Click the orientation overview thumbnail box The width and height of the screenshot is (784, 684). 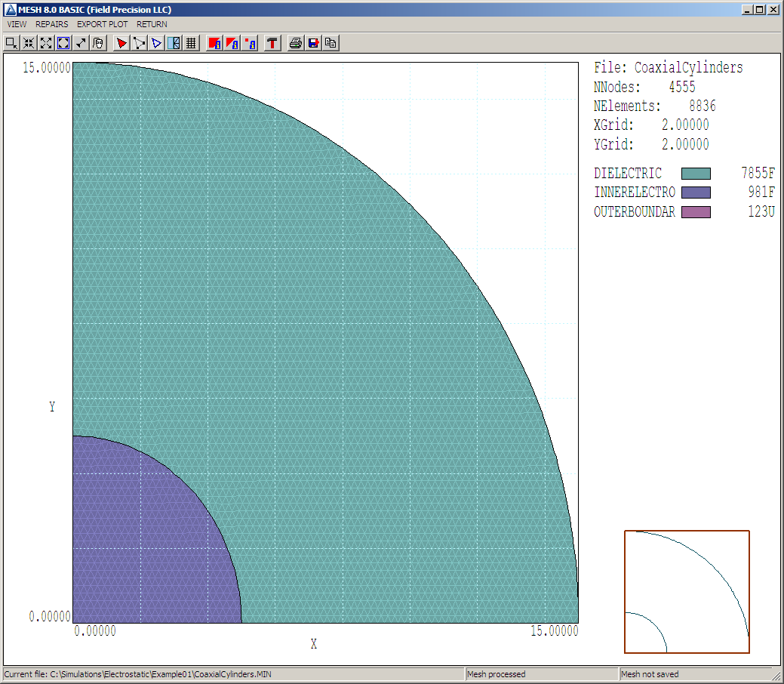pyautogui.click(x=687, y=591)
